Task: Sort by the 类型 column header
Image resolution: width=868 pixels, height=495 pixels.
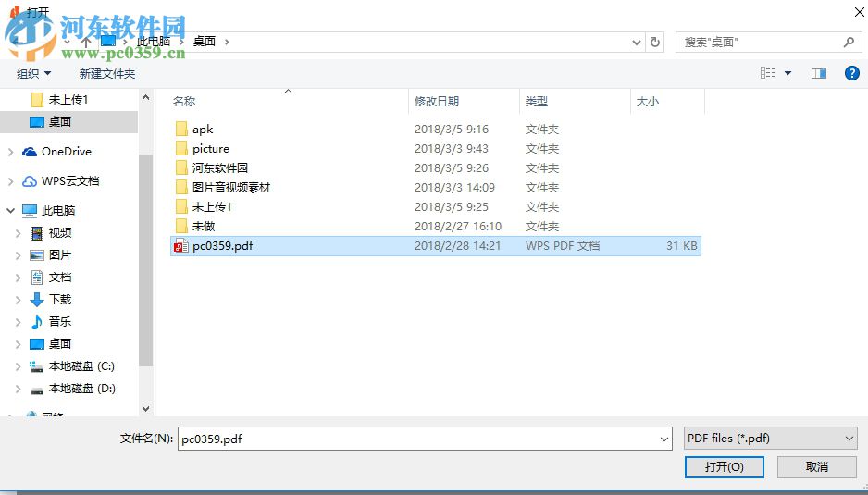Action: pos(575,102)
